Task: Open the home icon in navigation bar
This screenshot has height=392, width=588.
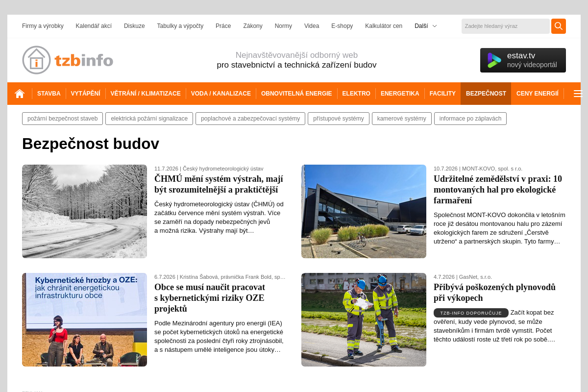Action: 20,94
